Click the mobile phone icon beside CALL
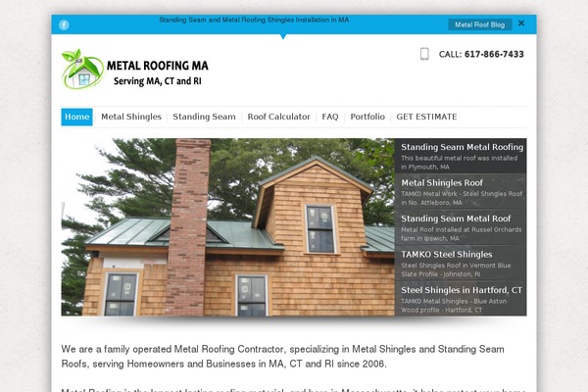 click(x=424, y=54)
